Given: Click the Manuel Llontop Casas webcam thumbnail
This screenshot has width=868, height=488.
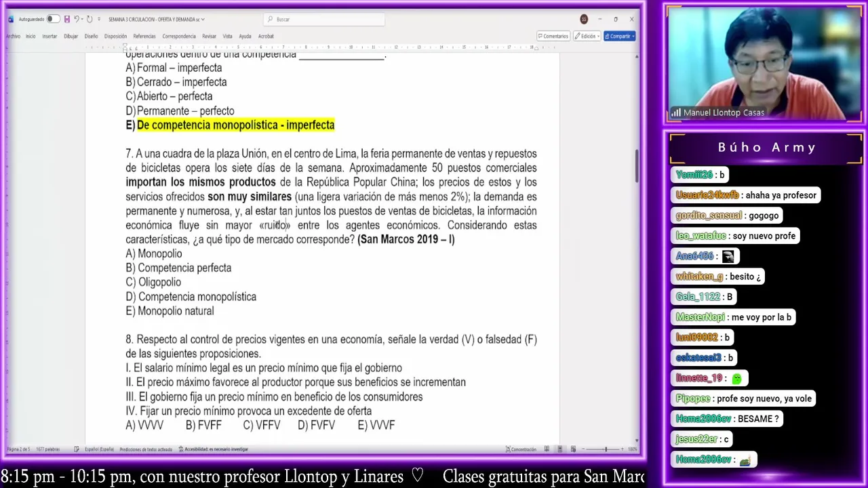Looking at the screenshot, I should click(x=764, y=64).
